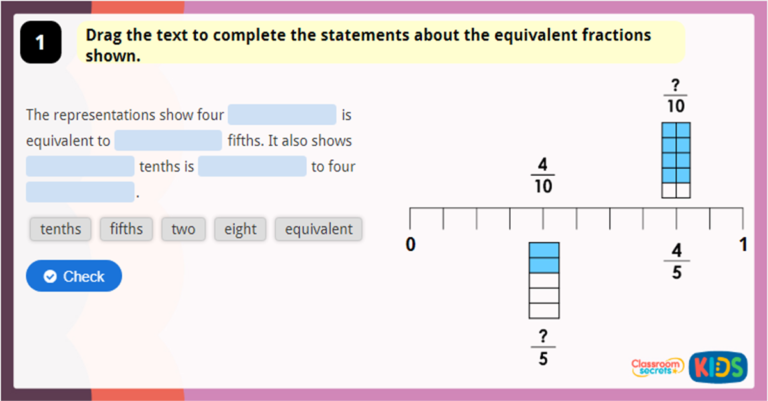Click the 4/5 fraction label
The image size is (768, 401).
coord(677,262)
